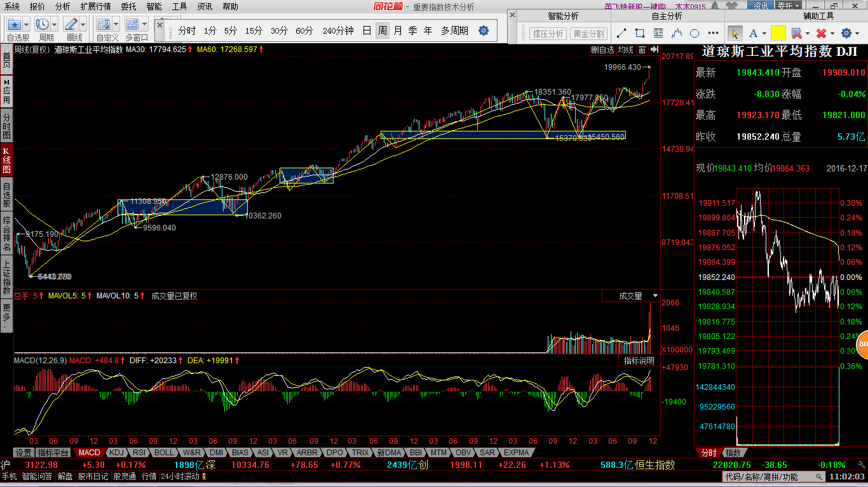Click the 指标平台 button
This screenshot has width=868, height=487.
tap(53, 453)
